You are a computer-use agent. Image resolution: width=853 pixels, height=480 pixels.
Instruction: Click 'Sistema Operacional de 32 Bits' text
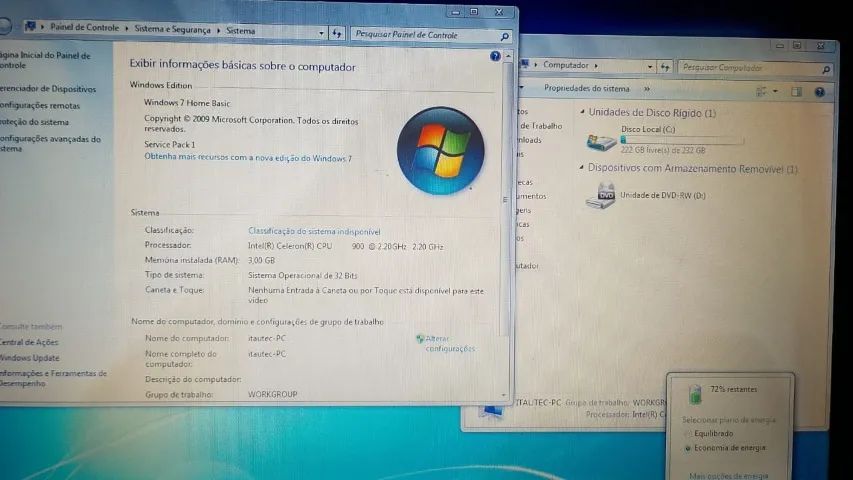(x=302, y=275)
